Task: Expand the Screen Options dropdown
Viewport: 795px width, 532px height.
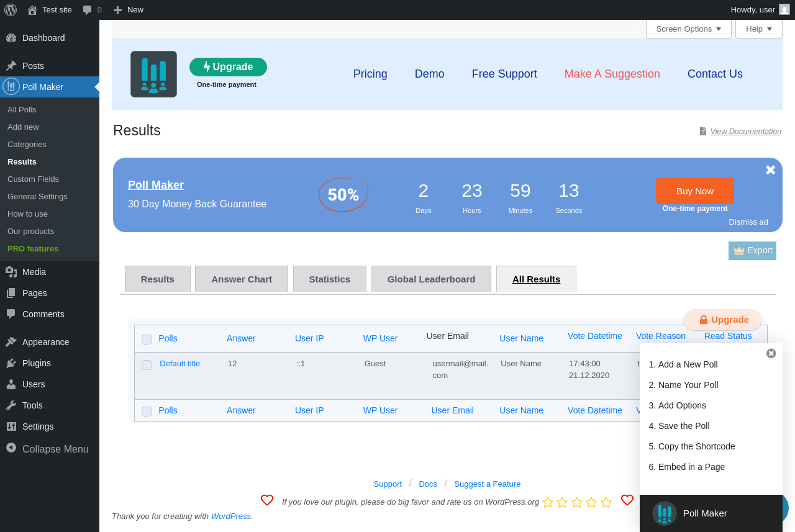Action: [689, 29]
